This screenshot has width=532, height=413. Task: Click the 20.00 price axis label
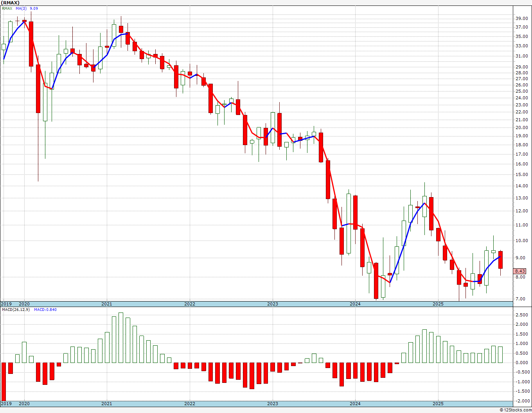(522, 127)
